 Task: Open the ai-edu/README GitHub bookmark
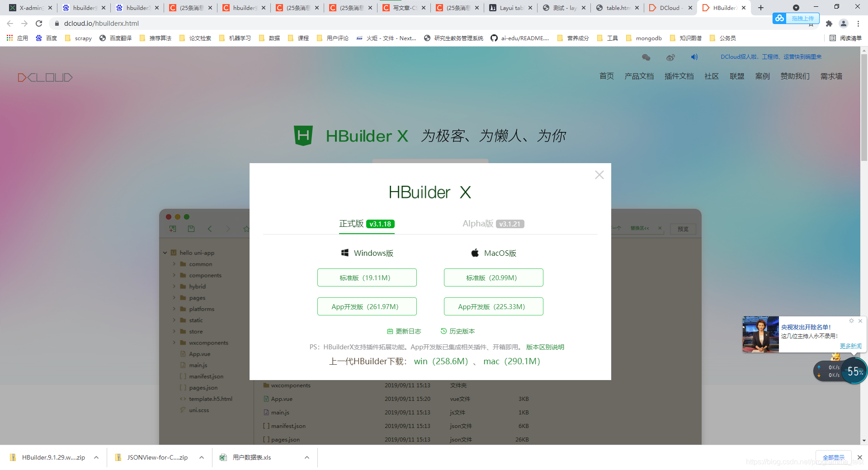pos(520,38)
